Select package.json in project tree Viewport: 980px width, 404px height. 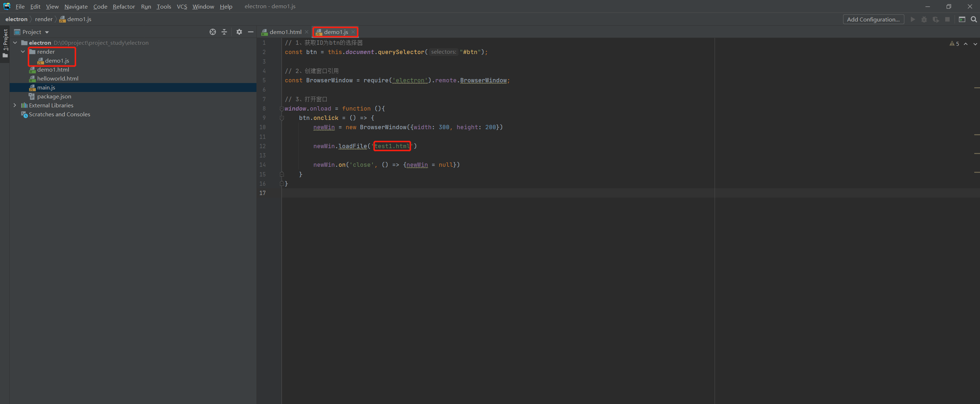pos(54,97)
